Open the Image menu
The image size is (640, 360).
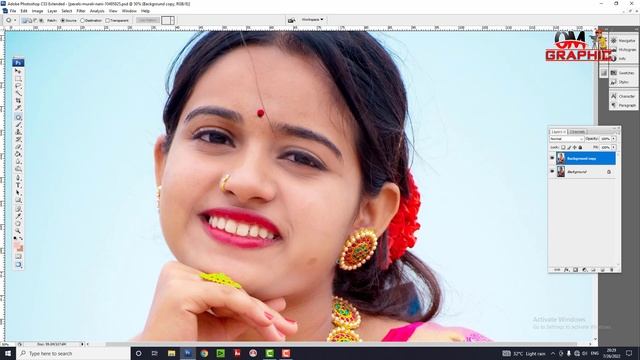pyautogui.click(x=37, y=11)
